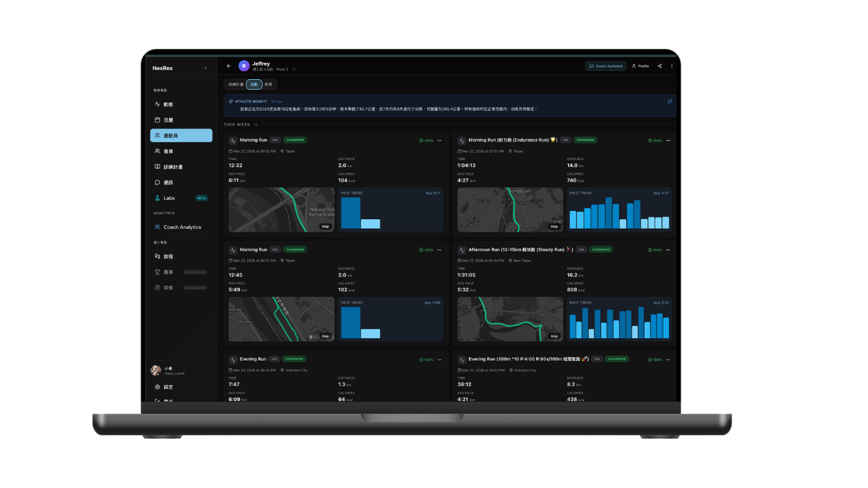868x488 pixels.
Task: Click the Afternoon Run (Steady Run) title
Action: tap(520, 250)
